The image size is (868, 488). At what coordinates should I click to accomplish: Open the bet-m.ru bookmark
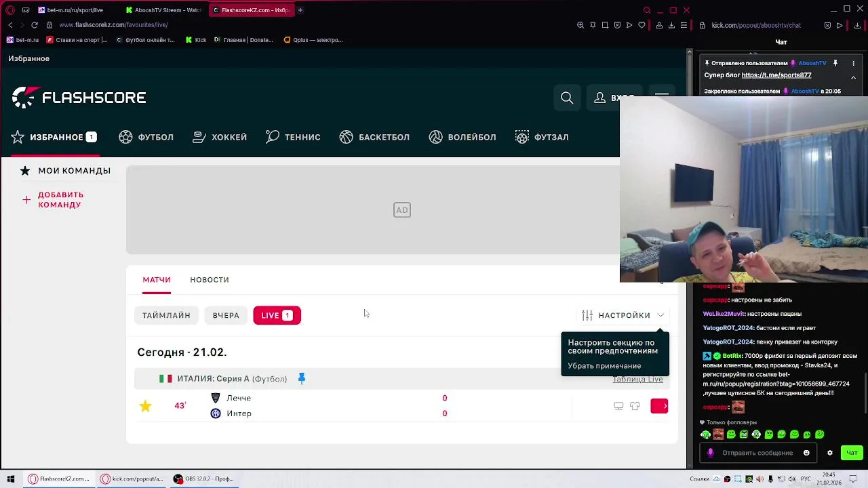coord(22,40)
